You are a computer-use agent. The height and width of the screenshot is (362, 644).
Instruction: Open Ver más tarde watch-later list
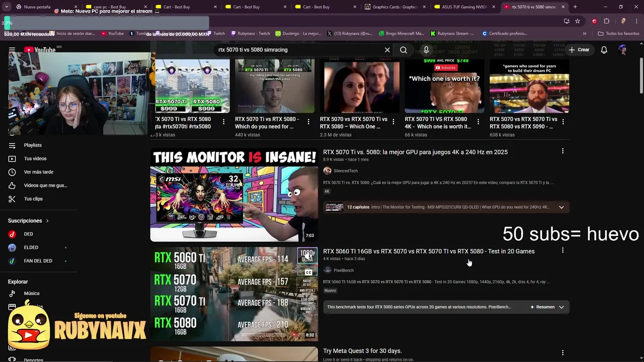pos(39,172)
